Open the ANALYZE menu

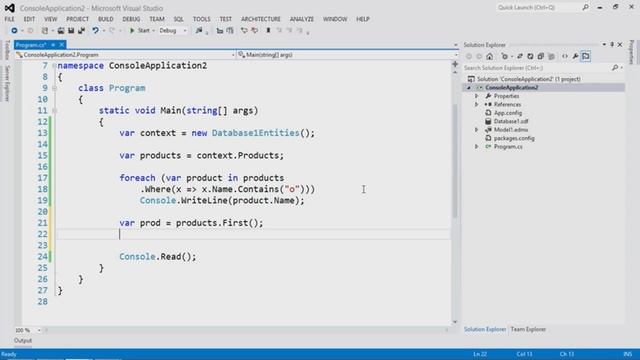tap(302, 19)
